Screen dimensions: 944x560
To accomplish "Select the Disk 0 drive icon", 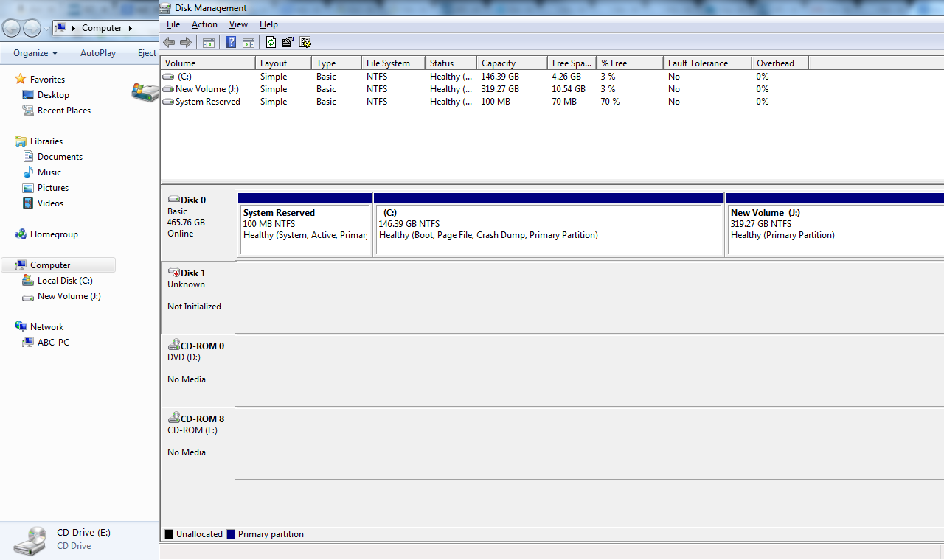I will coord(174,200).
